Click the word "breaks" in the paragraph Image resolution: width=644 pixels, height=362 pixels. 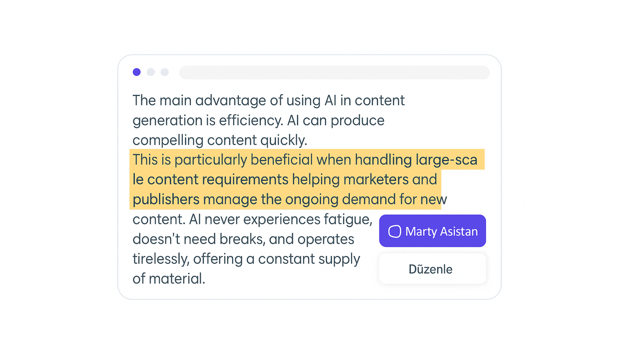(x=241, y=239)
